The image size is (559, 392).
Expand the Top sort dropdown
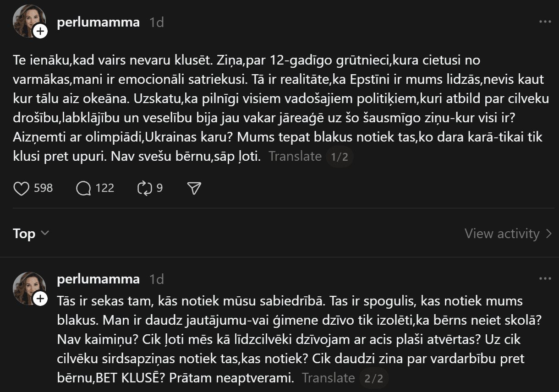(31, 234)
